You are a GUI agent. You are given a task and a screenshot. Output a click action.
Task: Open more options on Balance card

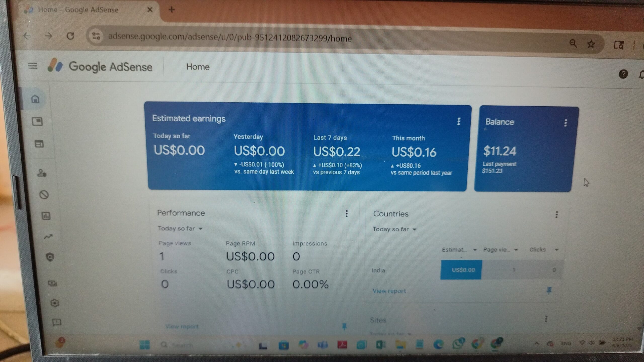(x=566, y=123)
